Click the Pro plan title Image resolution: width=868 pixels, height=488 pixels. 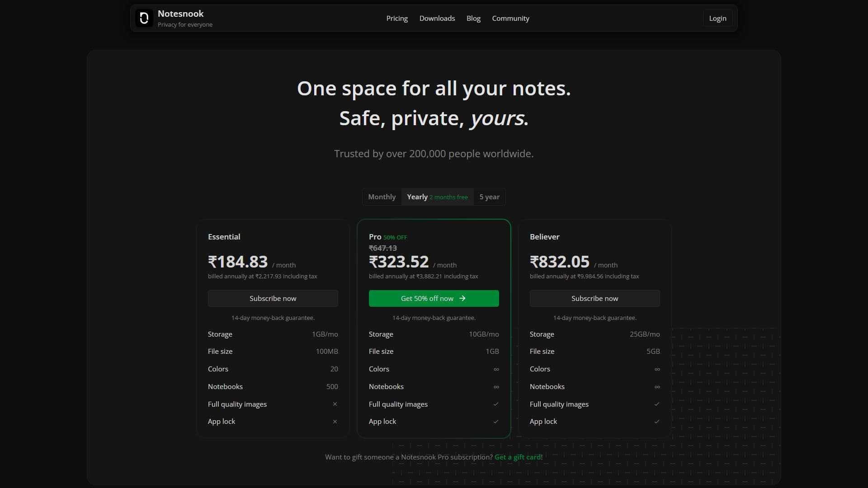click(375, 237)
